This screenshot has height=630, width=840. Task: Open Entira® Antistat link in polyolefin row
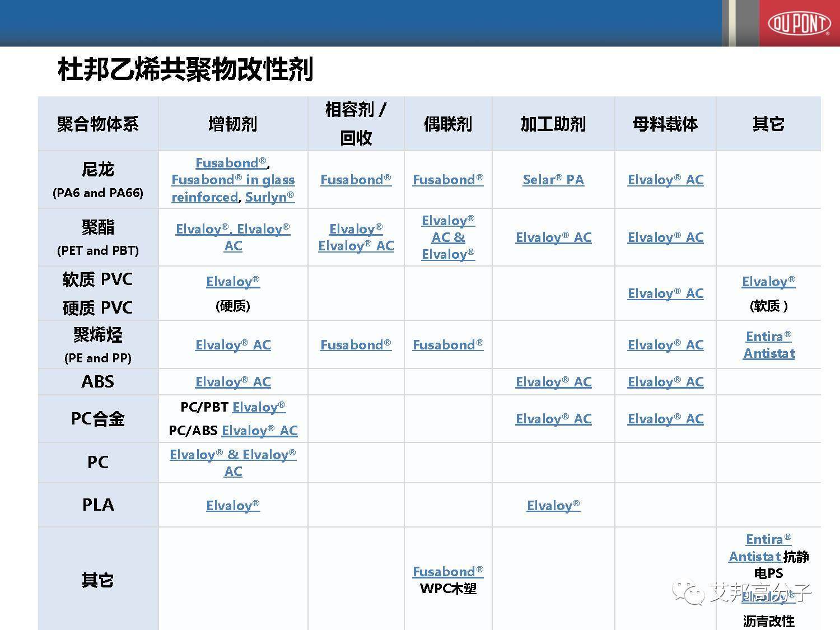pyautogui.click(x=769, y=345)
